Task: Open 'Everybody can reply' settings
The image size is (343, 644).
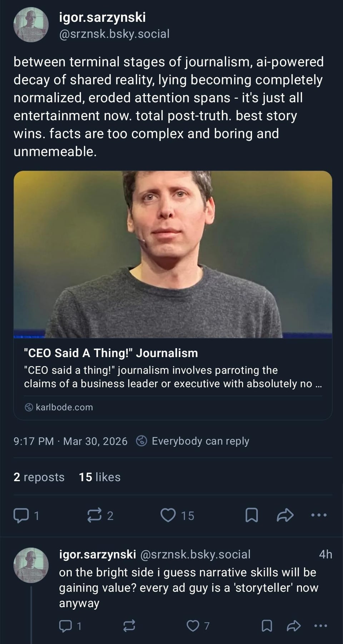Action: [200, 441]
